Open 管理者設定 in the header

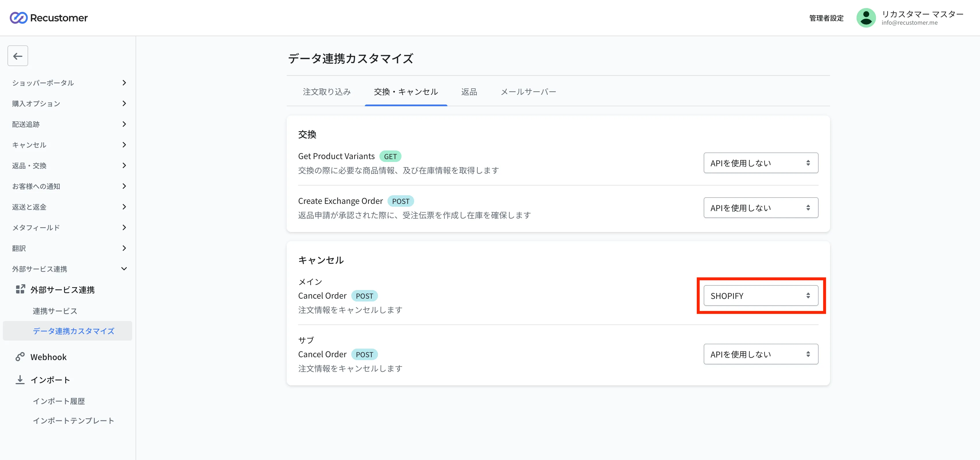tap(826, 18)
